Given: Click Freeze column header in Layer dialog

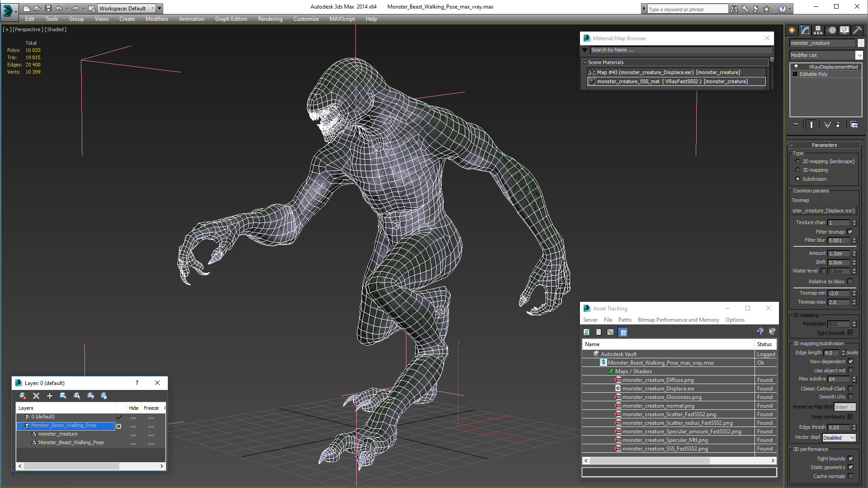Looking at the screenshot, I should (x=151, y=408).
